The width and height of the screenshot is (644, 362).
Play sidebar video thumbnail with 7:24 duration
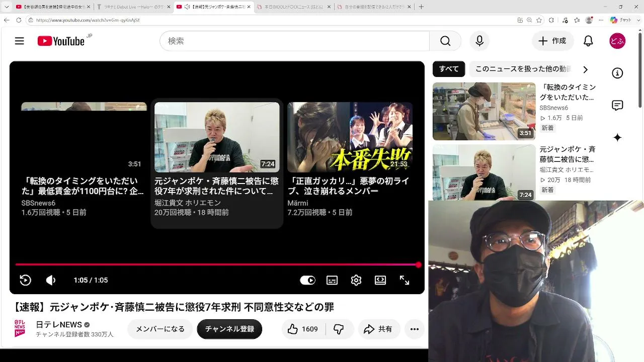[484, 172]
